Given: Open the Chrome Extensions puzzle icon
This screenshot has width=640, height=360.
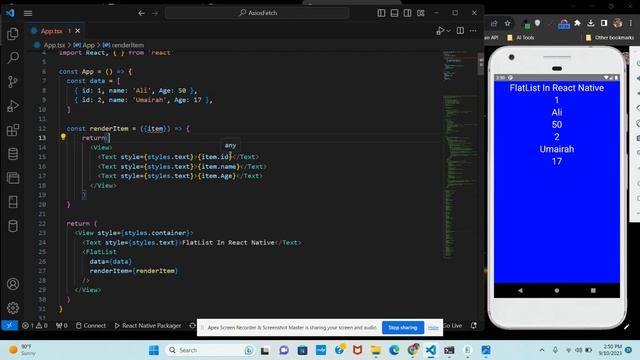Looking at the screenshot, I should (577, 23).
